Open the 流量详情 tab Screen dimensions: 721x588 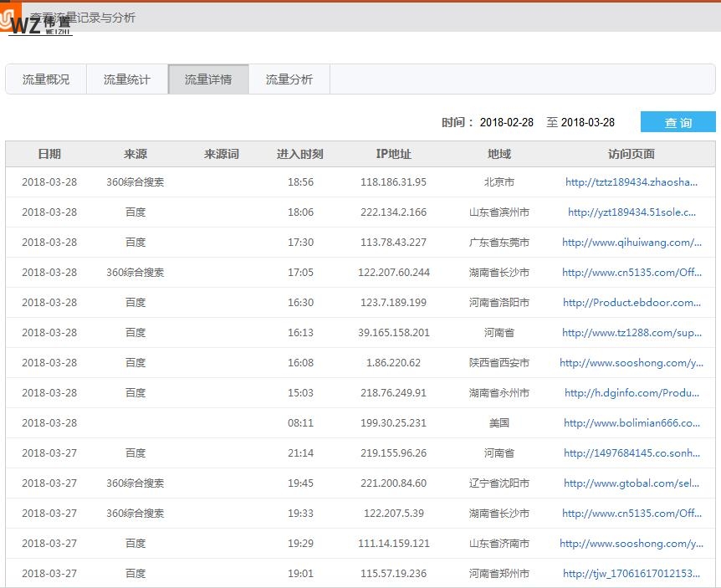(x=207, y=79)
